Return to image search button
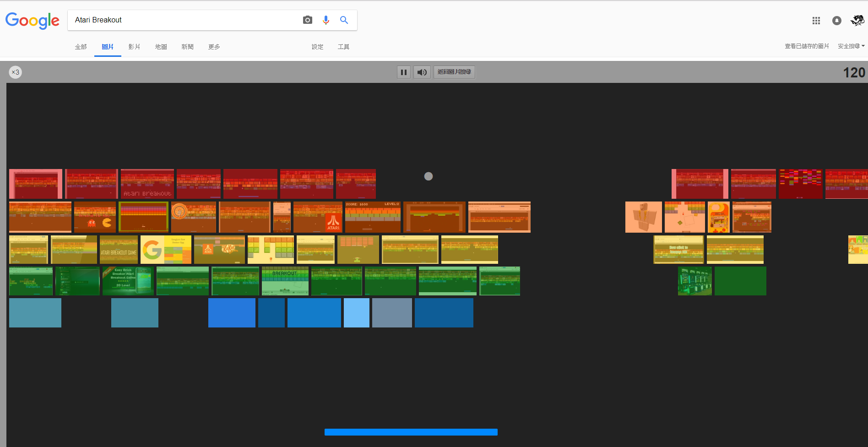Image resolution: width=868 pixels, height=447 pixels. (x=454, y=72)
